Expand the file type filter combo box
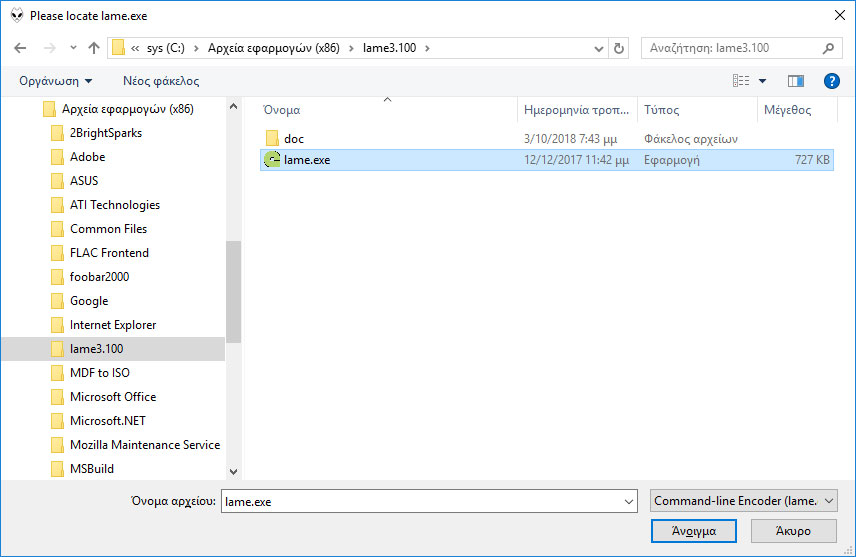The width and height of the screenshot is (856, 557). [744, 502]
